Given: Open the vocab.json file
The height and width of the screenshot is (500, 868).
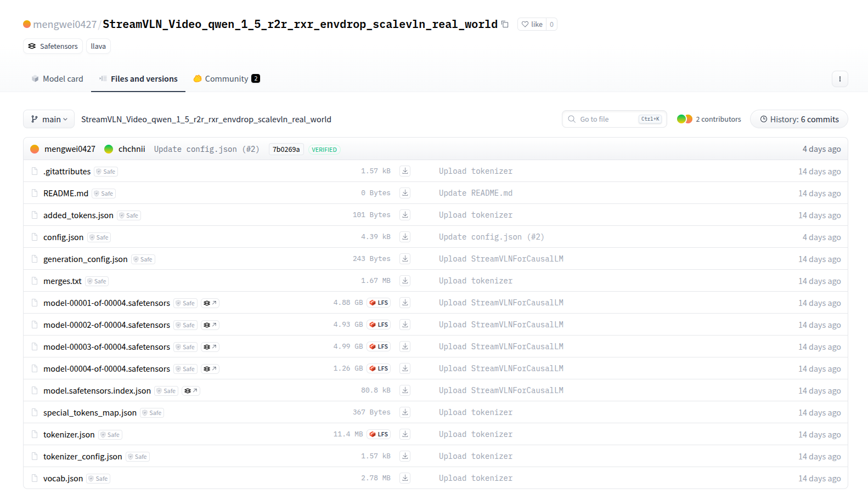Looking at the screenshot, I should pyautogui.click(x=63, y=478).
